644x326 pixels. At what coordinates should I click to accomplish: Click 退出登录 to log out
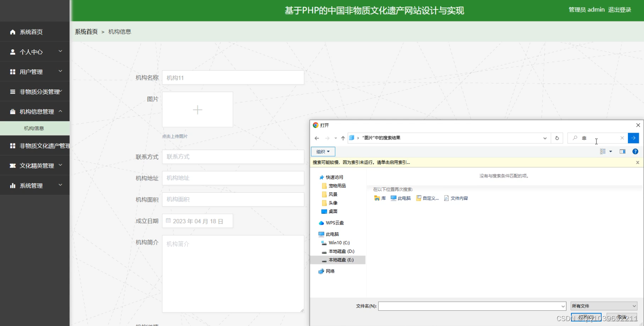pos(619,10)
